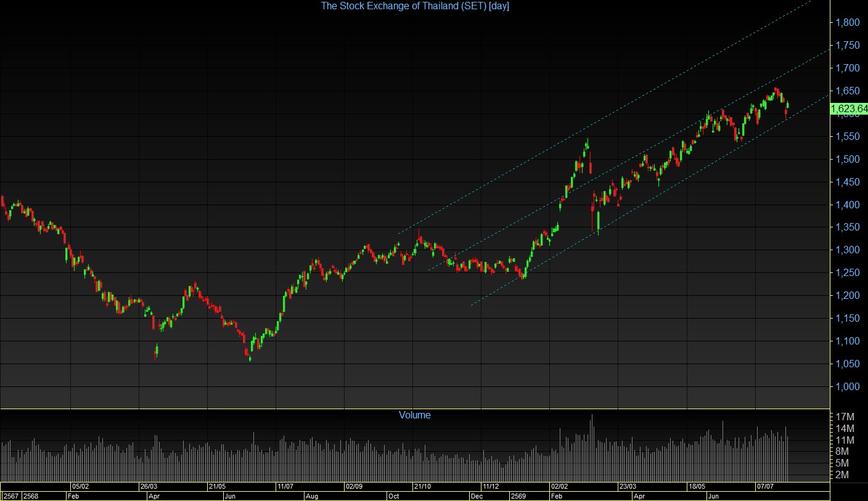Select the 1,550 price axis label
868x501 pixels.
(847, 137)
